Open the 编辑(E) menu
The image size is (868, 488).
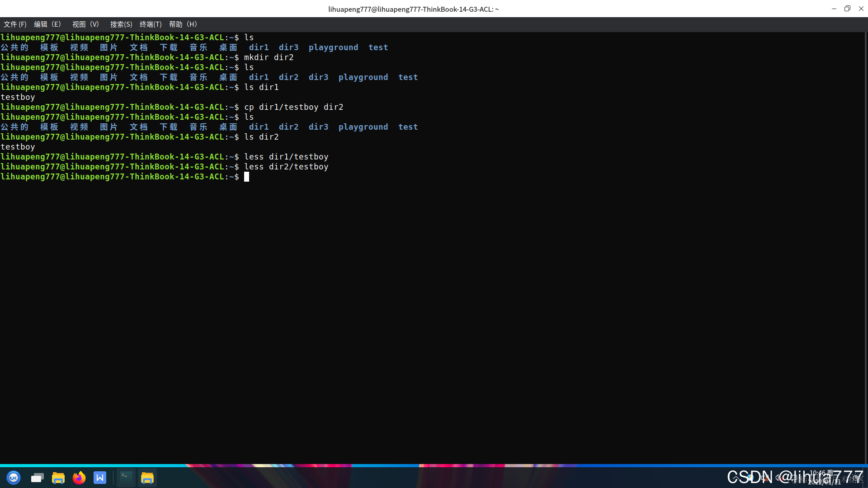(47, 24)
